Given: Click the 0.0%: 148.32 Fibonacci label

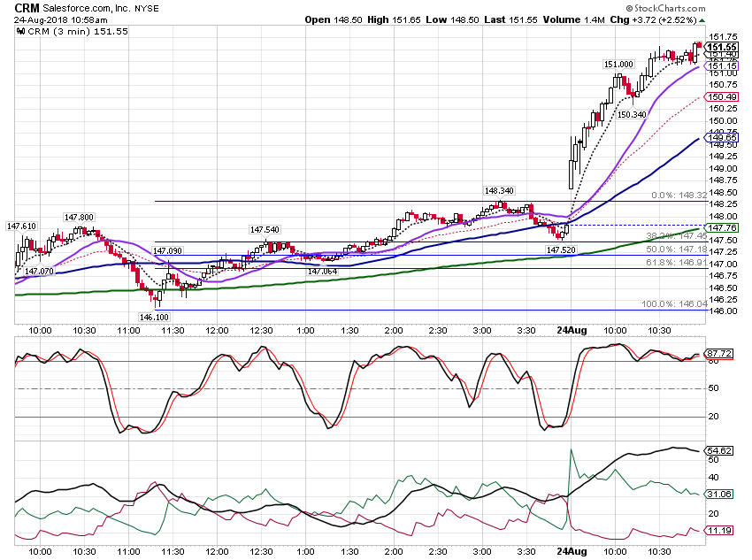Looking at the screenshot, I should pos(679,196).
